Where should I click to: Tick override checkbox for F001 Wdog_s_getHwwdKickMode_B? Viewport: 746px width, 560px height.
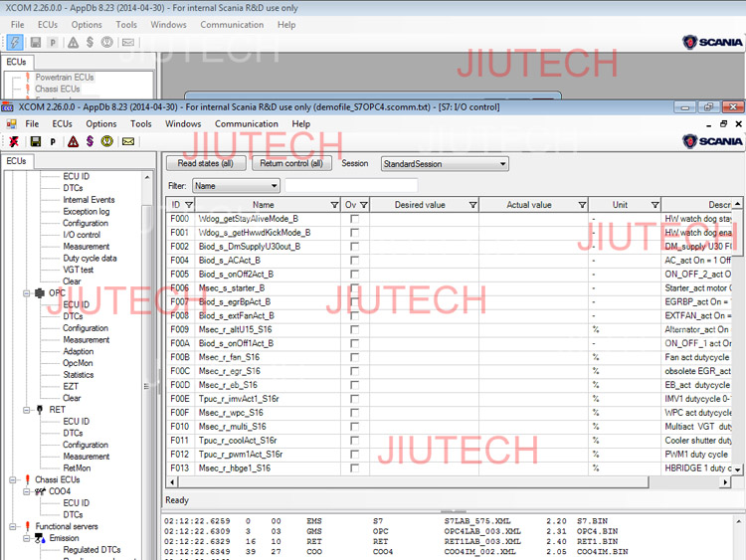pyautogui.click(x=354, y=233)
